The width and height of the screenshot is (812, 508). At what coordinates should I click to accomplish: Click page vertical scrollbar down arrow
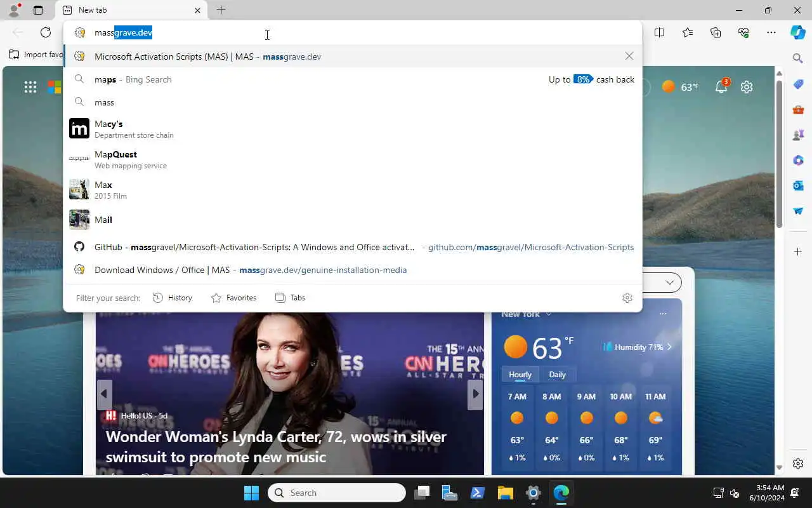[x=780, y=468]
